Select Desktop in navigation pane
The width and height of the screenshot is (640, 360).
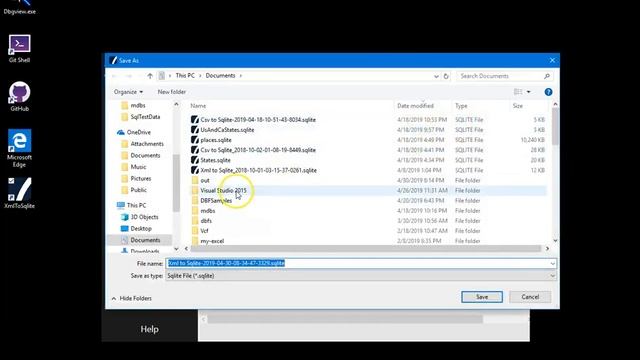[x=136, y=228]
